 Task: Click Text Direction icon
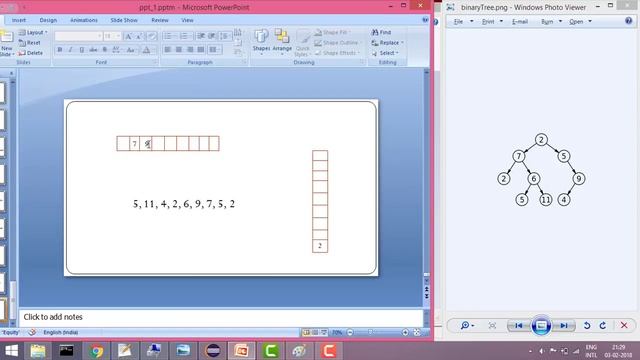(x=238, y=32)
